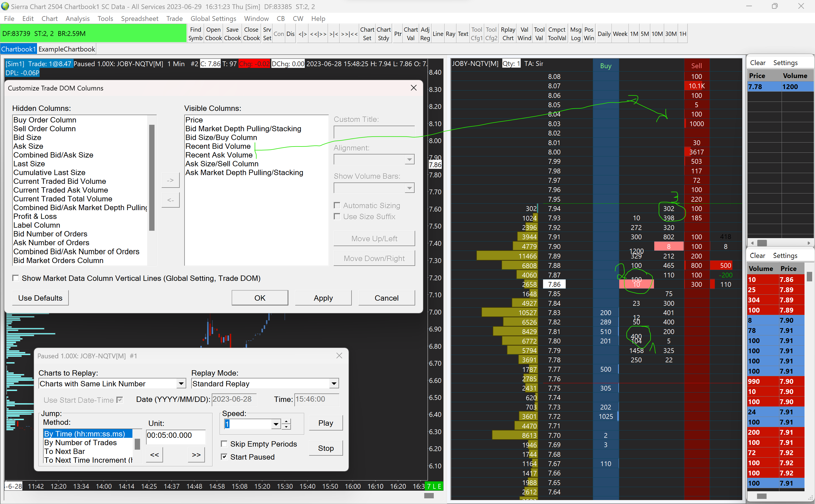This screenshot has height=504, width=815.
Task: Open the Global Settings menu
Action: coord(213,19)
